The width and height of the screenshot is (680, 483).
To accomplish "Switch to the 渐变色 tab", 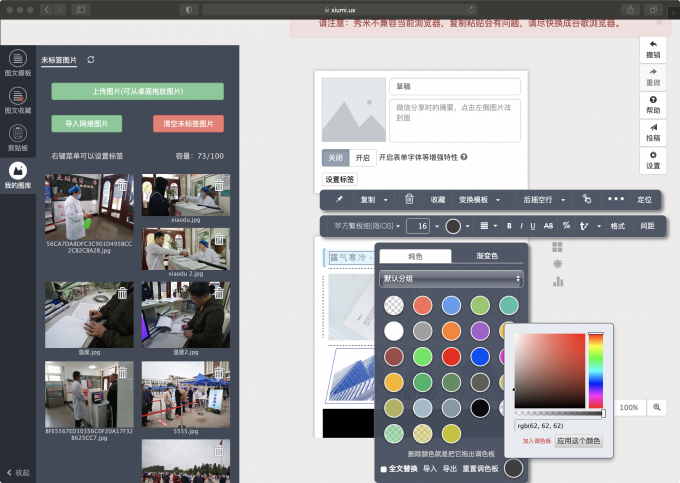I will 487,256.
